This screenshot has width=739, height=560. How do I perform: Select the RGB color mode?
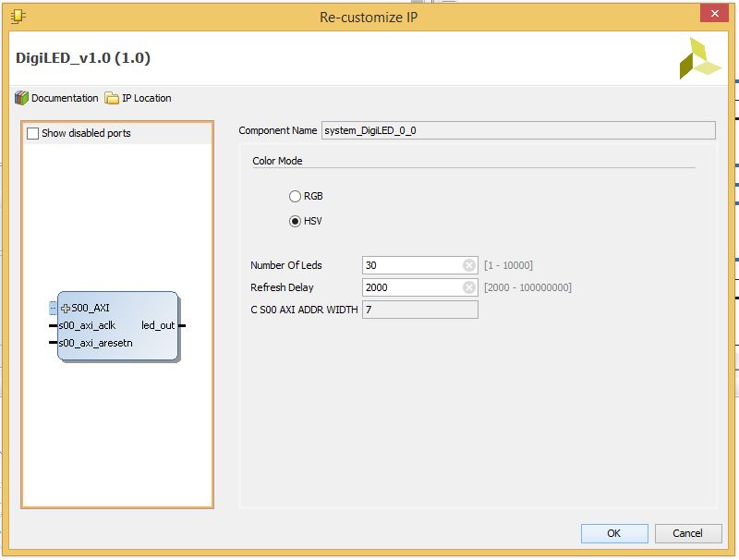[295, 197]
